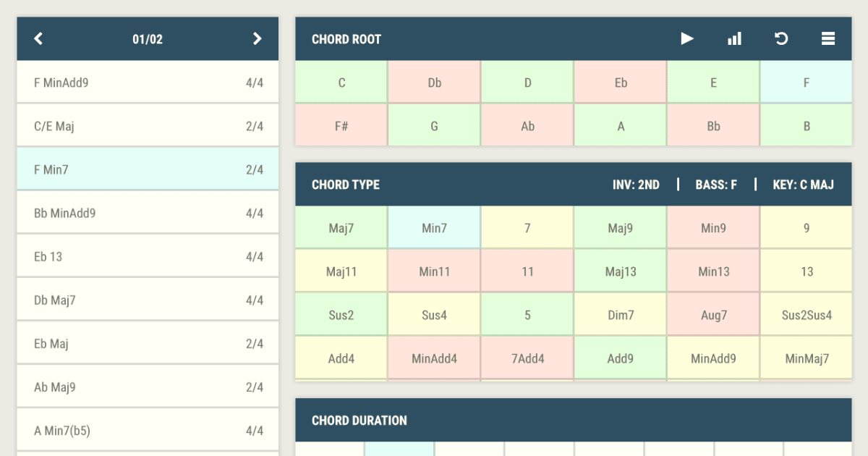The height and width of the screenshot is (456, 868).
Task: Select the C chord root
Action: (x=341, y=82)
